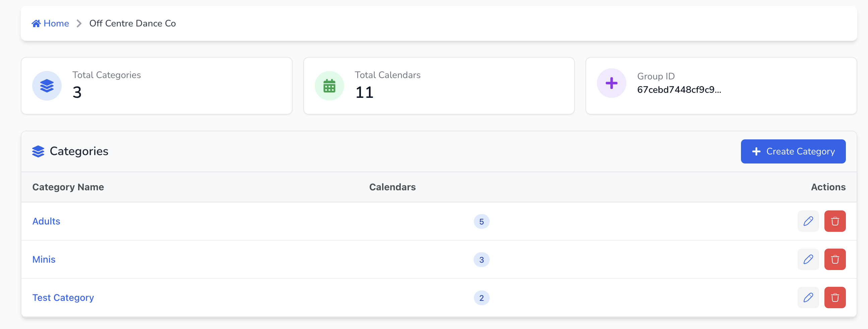Click the Total Categories layers icon
The height and width of the screenshot is (329, 868).
[47, 86]
